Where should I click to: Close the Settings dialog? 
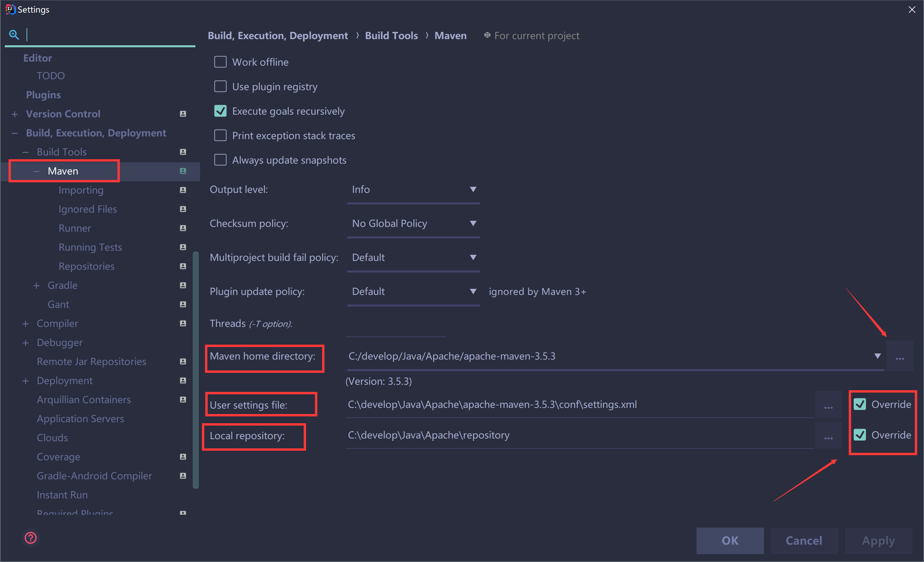912,10
